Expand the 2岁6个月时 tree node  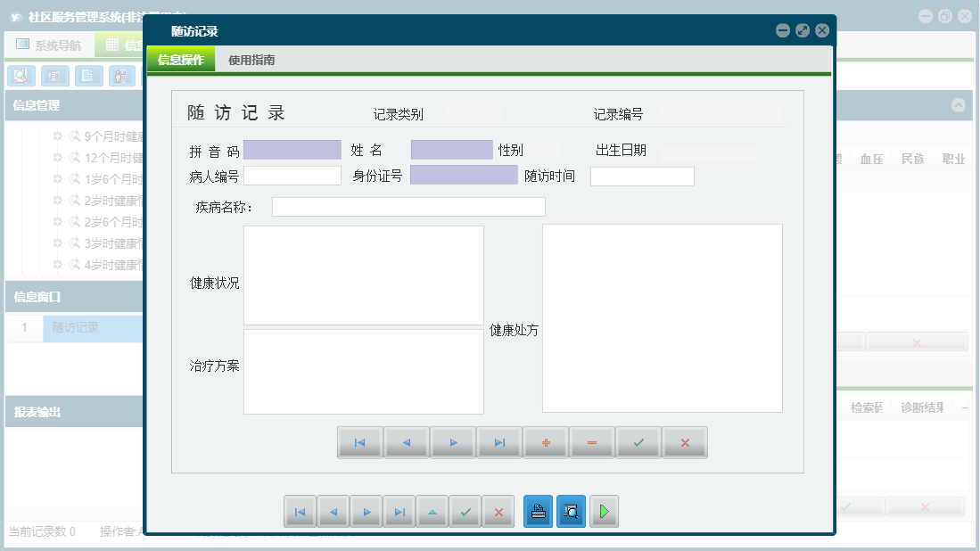[57, 221]
